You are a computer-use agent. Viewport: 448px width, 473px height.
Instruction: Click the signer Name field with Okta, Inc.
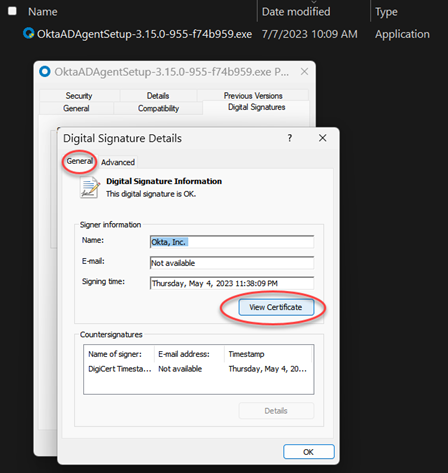(x=232, y=242)
